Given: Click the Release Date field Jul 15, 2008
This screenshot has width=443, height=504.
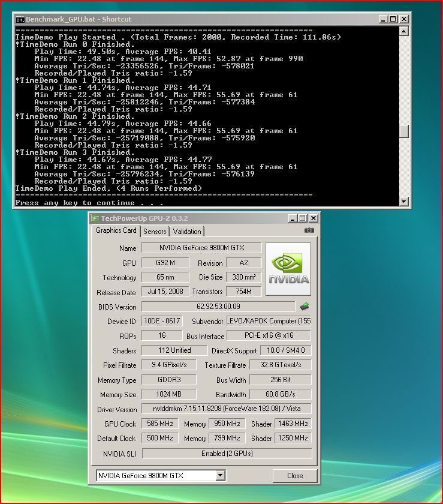Looking at the screenshot, I should [x=165, y=292].
